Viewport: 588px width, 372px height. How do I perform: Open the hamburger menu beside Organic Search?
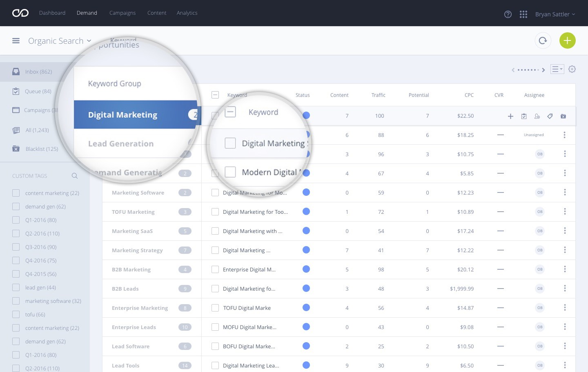[16, 40]
